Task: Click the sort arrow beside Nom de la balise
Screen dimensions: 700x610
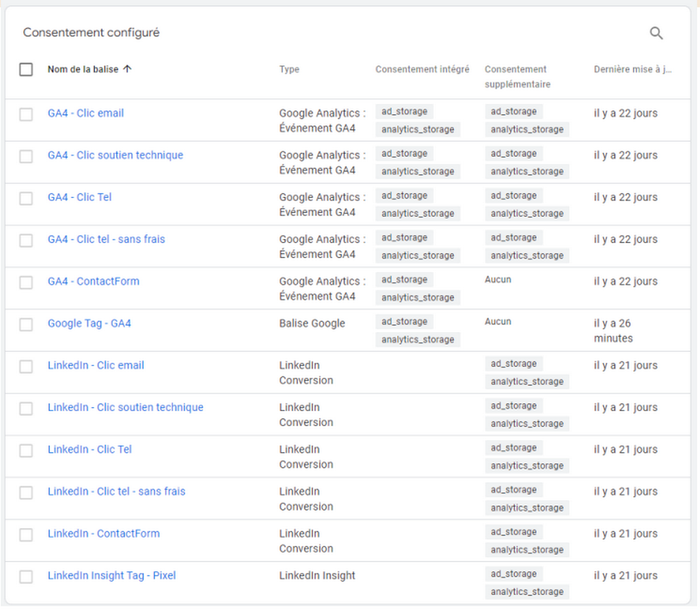Action: pyautogui.click(x=127, y=69)
